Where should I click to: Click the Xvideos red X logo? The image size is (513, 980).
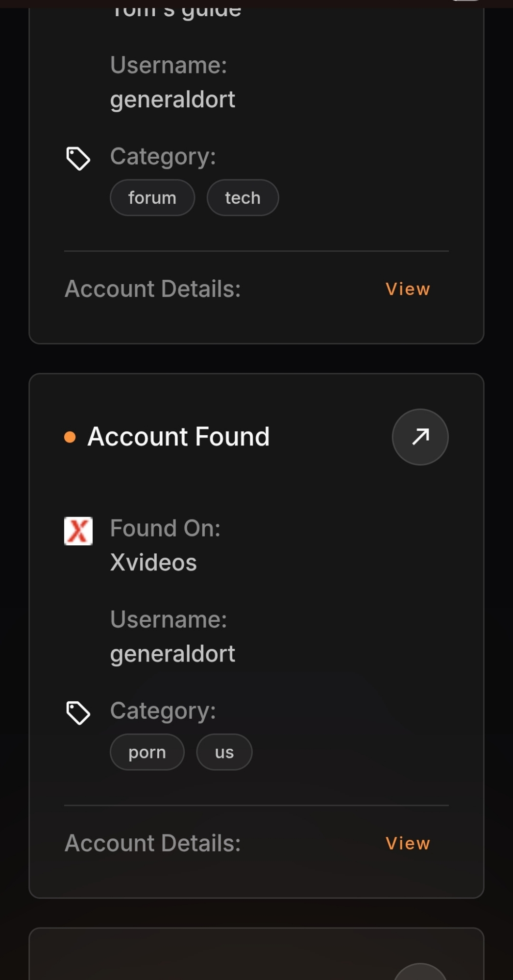click(78, 531)
